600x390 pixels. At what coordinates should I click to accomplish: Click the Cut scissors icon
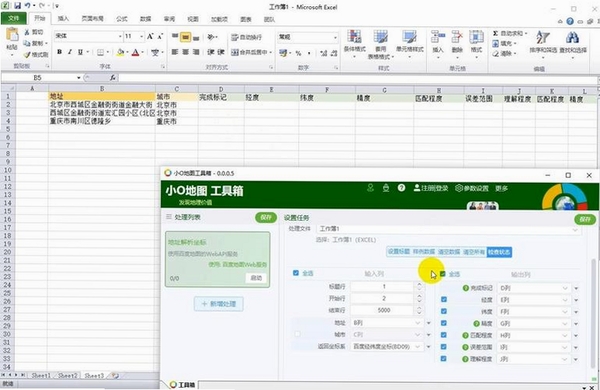coord(27,32)
